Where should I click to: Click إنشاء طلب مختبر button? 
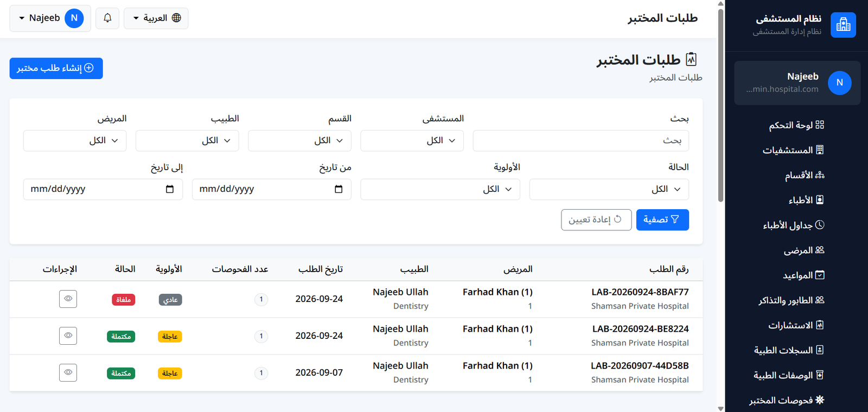coord(56,68)
